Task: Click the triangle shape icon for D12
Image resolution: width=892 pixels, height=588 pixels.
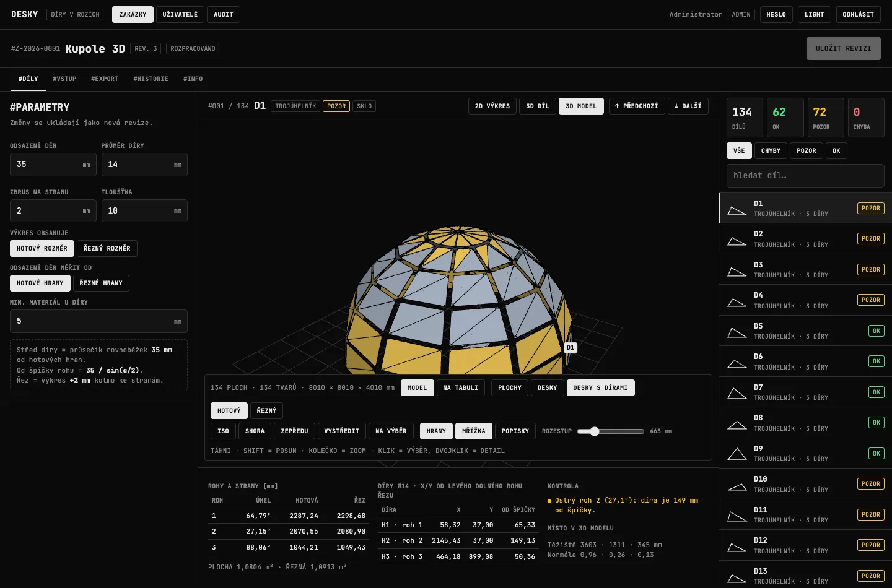Action: click(x=737, y=547)
